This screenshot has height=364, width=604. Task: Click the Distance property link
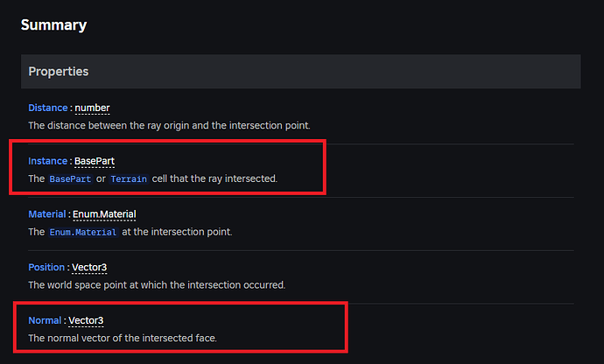click(x=47, y=108)
